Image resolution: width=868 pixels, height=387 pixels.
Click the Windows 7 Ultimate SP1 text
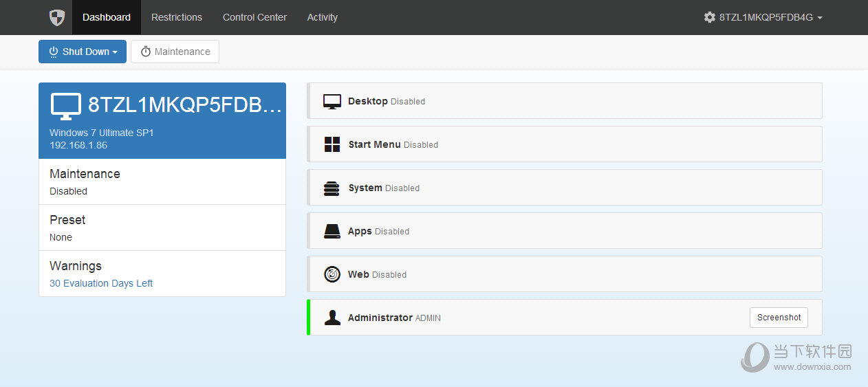(102, 133)
